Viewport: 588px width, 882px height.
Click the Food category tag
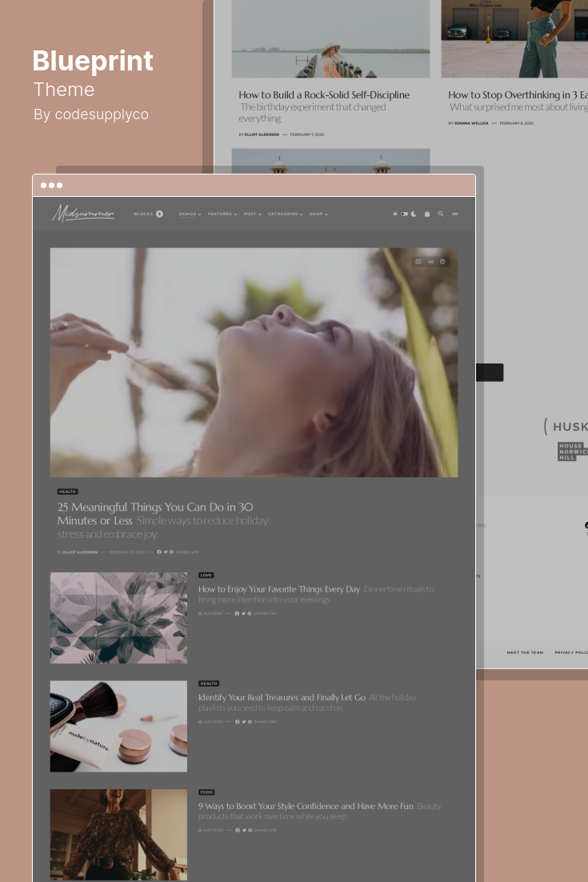(x=206, y=792)
